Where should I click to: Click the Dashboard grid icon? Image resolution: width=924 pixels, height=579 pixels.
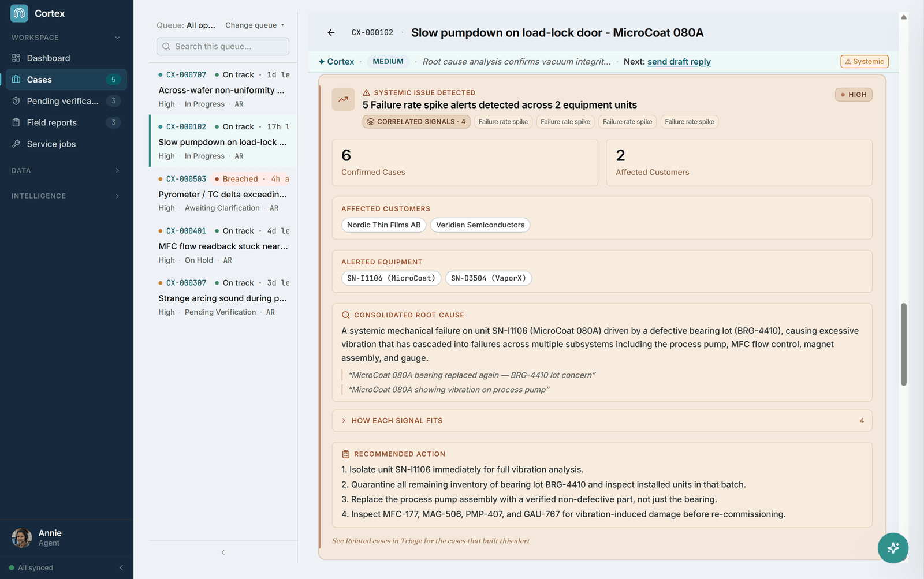click(x=16, y=58)
